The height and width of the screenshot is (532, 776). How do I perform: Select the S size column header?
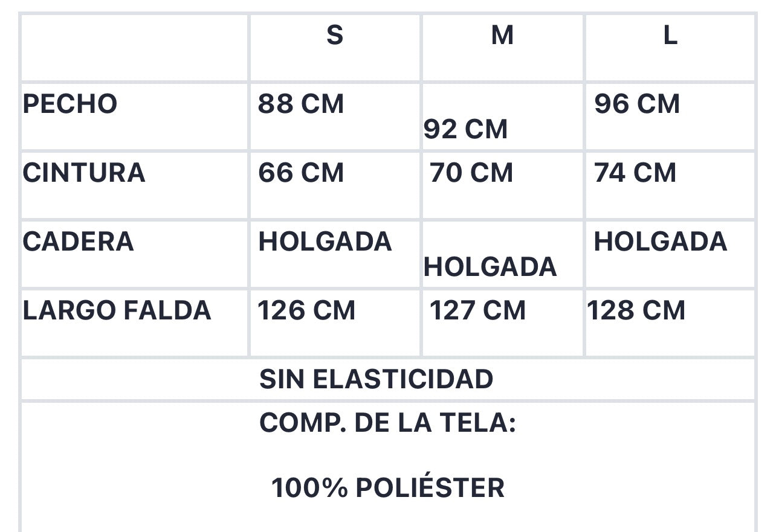335,36
